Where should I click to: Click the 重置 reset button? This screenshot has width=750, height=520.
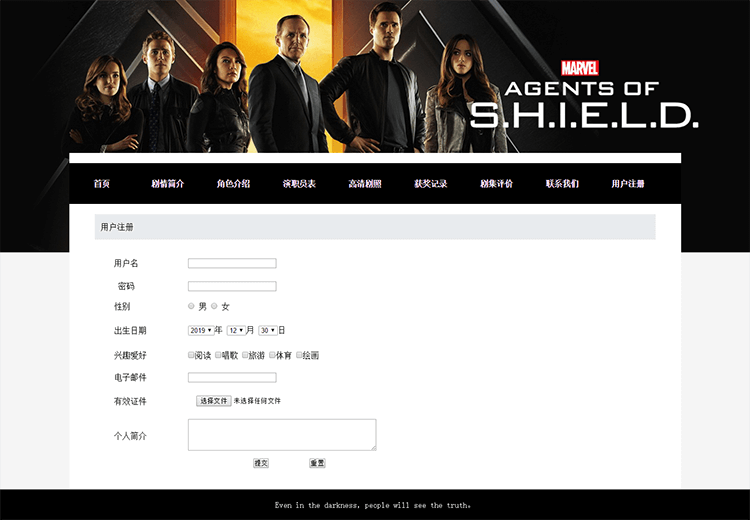(317, 463)
